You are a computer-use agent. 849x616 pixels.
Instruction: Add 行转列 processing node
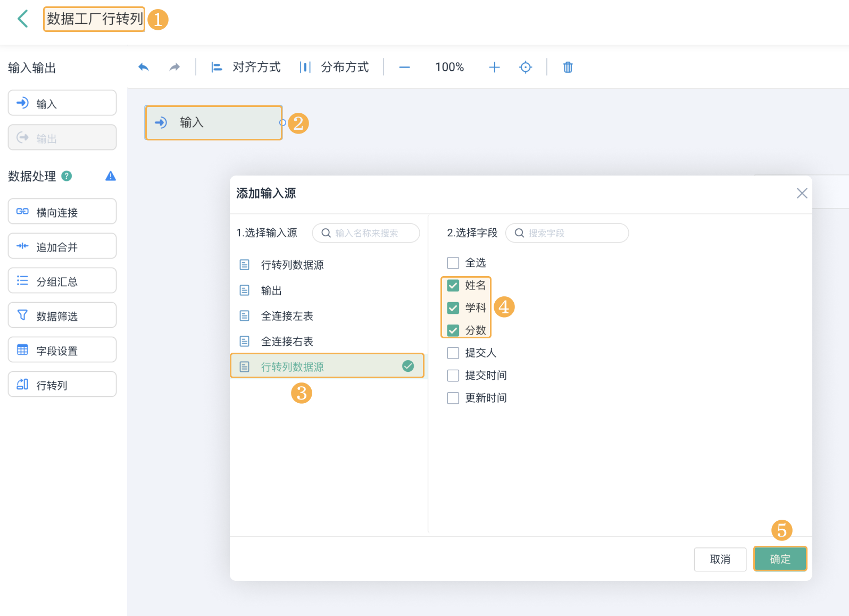pyautogui.click(x=62, y=385)
